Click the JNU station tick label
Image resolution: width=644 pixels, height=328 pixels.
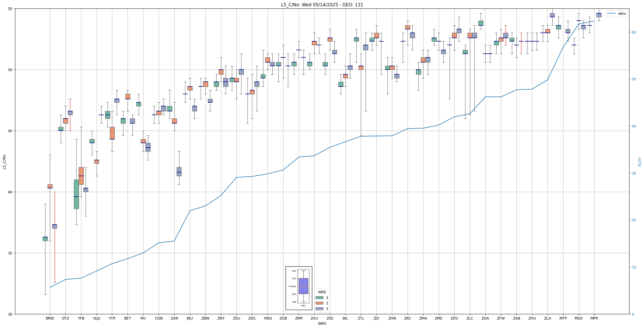[190, 318]
